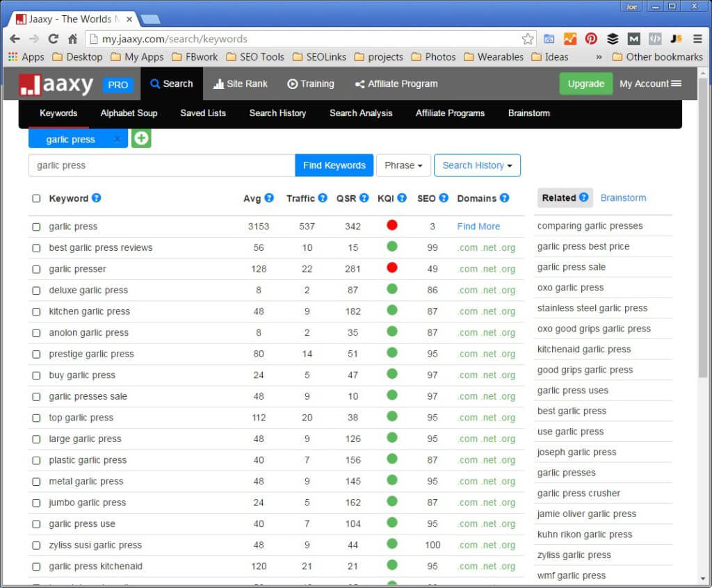Go to browser home icon
Image resolution: width=712 pixels, height=588 pixels.
(x=72, y=39)
